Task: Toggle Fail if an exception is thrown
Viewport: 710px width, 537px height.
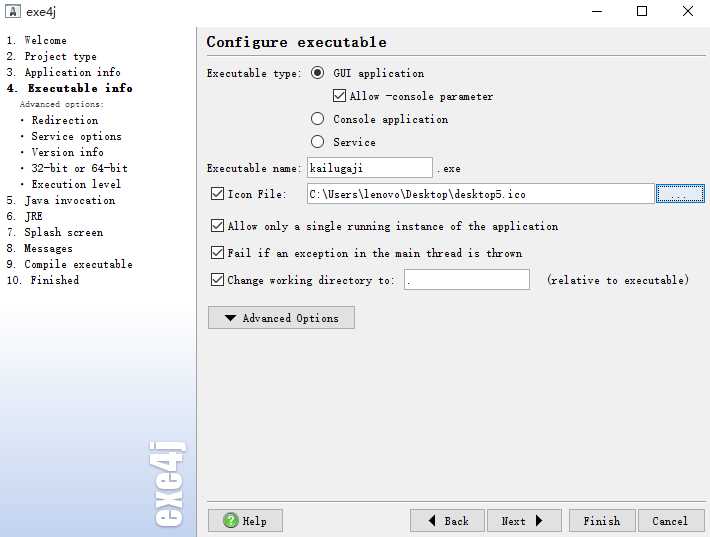Action: click(x=217, y=253)
